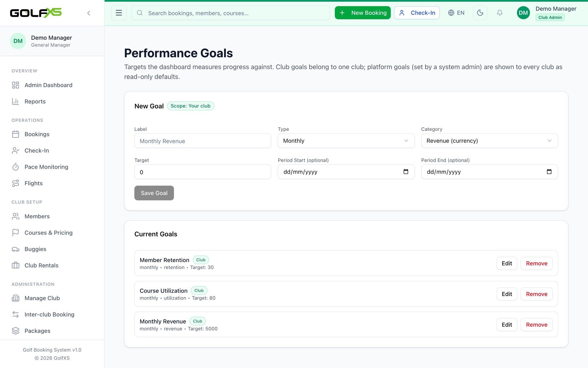Image resolution: width=588 pixels, height=368 pixels.
Task: Click the Label input field
Action: click(203, 141)
